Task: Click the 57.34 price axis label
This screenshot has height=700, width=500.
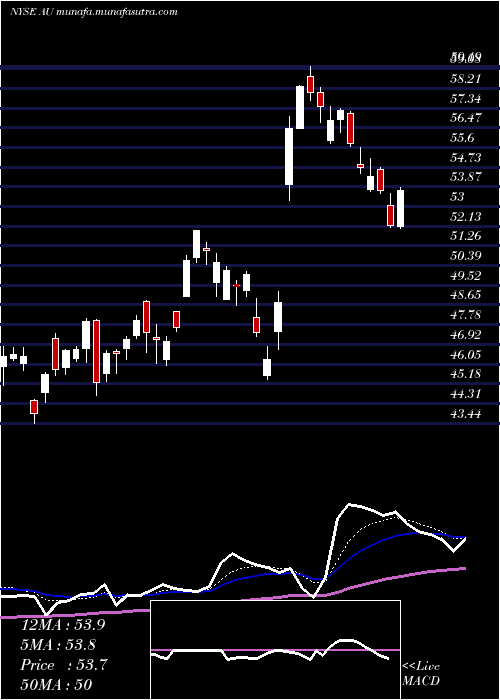Action: pos(466,99)
